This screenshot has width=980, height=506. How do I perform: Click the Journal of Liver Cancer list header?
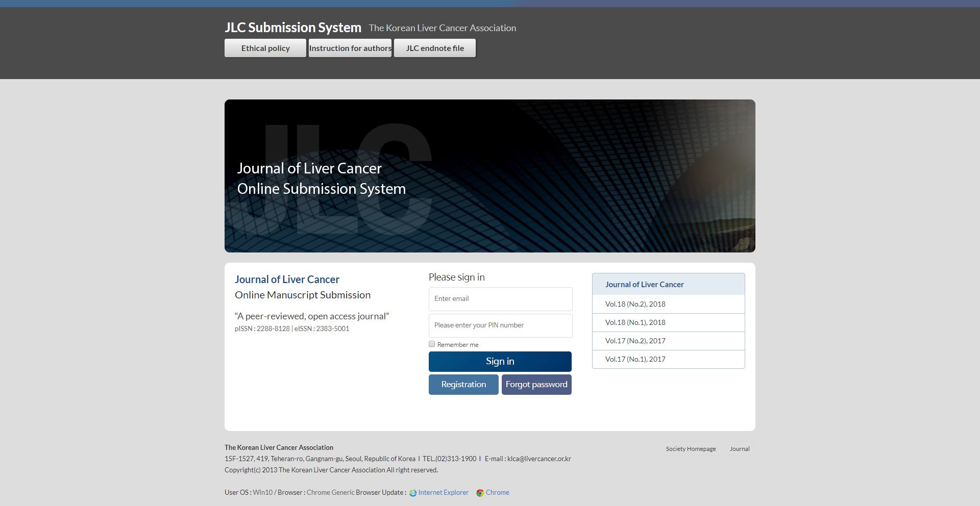pyautogui.click(x=668, y=284)
